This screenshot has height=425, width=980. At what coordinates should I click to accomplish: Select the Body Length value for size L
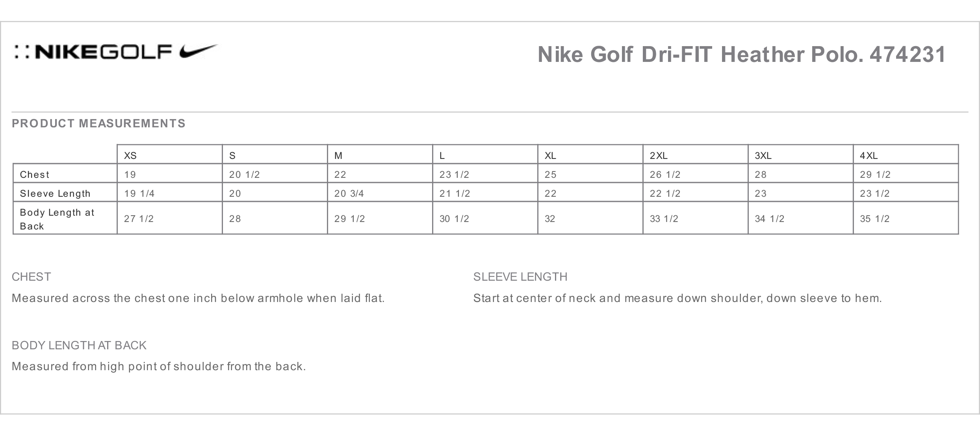(x=454, y=219)
